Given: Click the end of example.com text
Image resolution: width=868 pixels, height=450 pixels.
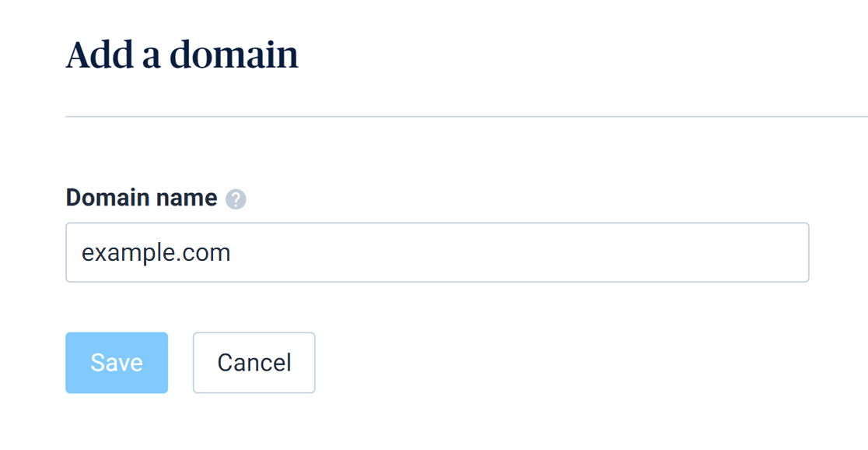Looking at the screenshot, I should click(230, 253).
